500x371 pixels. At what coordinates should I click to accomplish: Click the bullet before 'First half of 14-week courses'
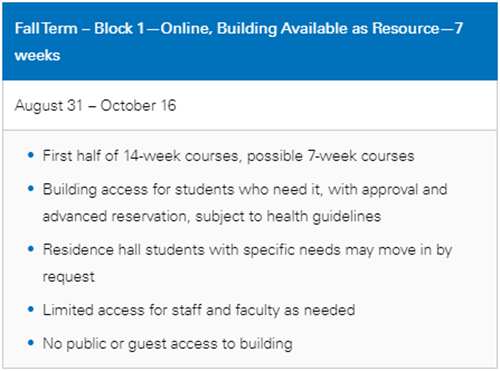point(31,155)
